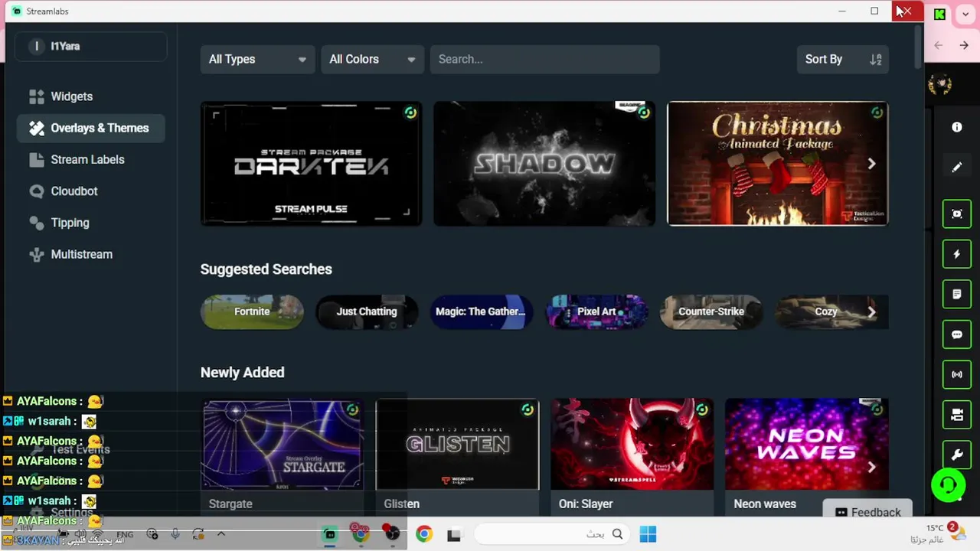This screenshot has height=551, width=980.
Task: Click the Tipping coins icon
Action: click(x=36, y=223)
